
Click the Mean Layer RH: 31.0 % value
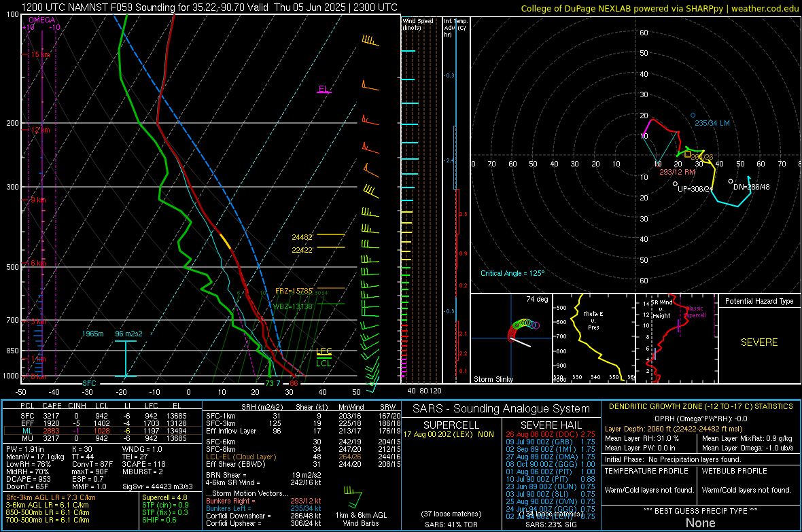tap(642, 438)
